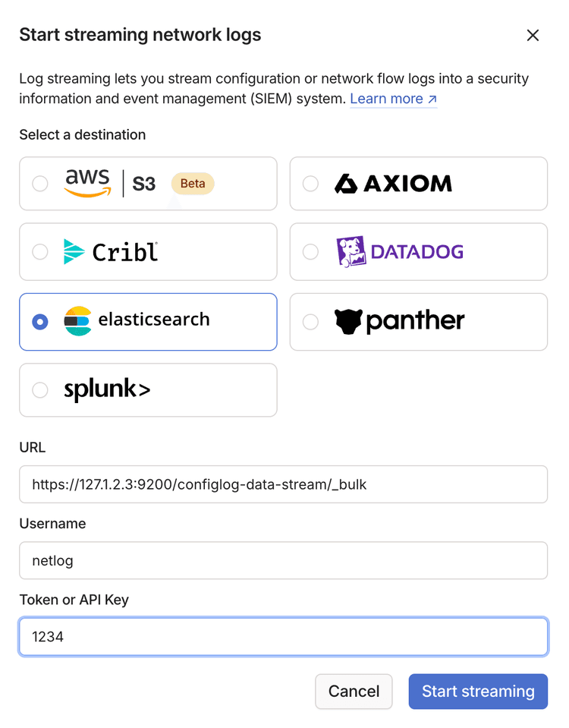Screen dimensions: 569x728
Task: Click the Cribl logo icon
Action: [x=72, y=252]
